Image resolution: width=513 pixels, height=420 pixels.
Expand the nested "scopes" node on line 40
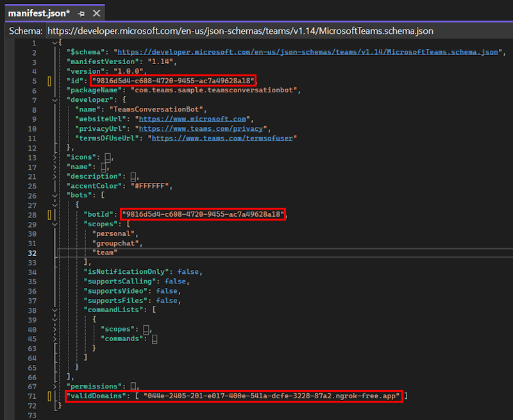[55, 330]
